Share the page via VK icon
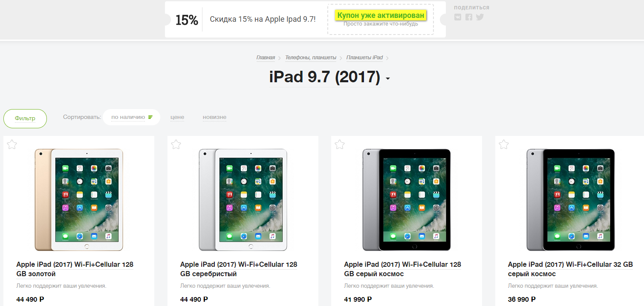 tap(458, 17)
